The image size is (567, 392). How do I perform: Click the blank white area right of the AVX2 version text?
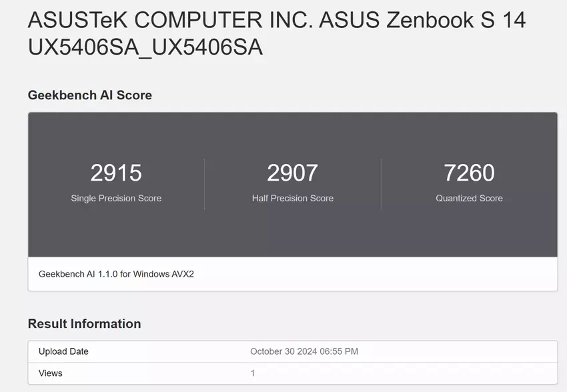tap(374, 274)
